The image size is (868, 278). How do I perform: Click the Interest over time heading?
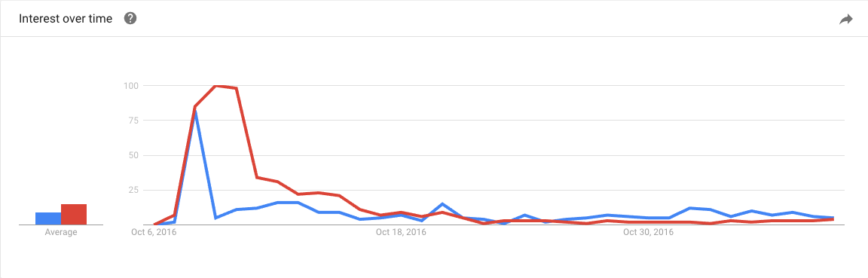[66, 19]
